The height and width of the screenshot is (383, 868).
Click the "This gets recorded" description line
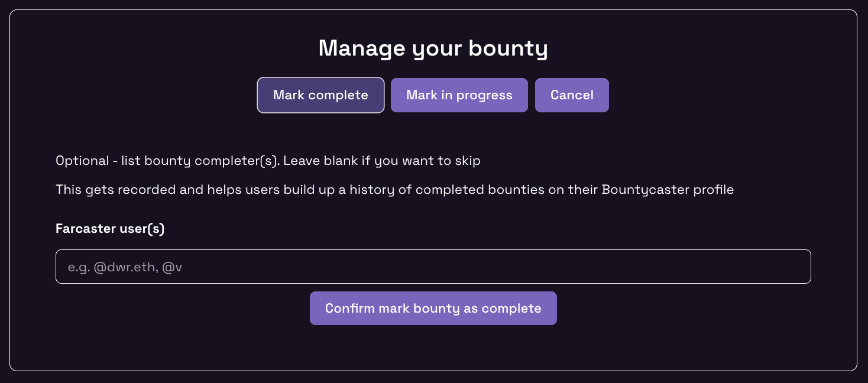coord(394,190)
